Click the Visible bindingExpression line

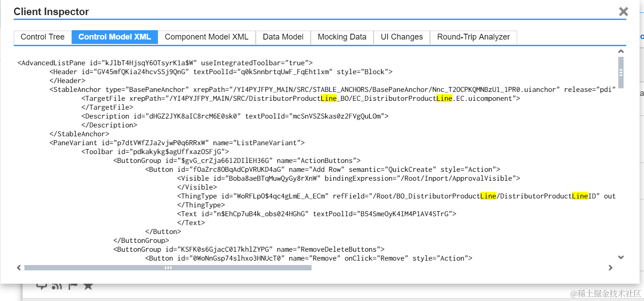[349, 178]
